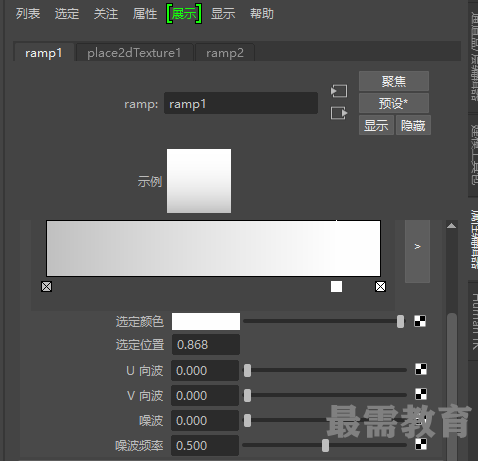Click the 噪波频率 slider handle
This screenshot has width=478, height=461.
click(325, 445)
